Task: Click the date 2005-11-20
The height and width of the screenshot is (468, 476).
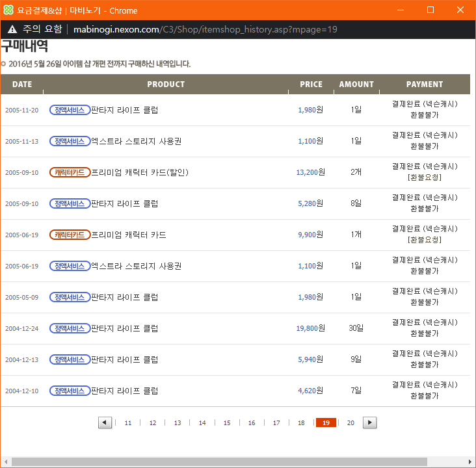Action: 22,110
